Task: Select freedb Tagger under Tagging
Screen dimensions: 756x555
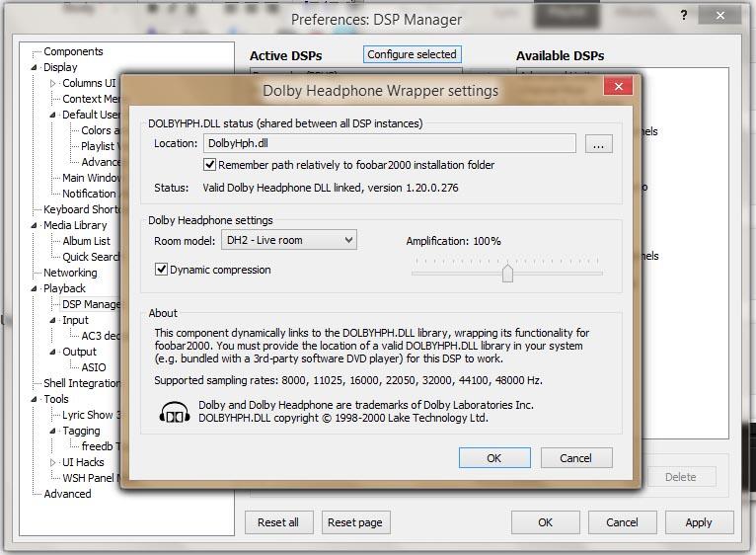Action: coord(101,446)
